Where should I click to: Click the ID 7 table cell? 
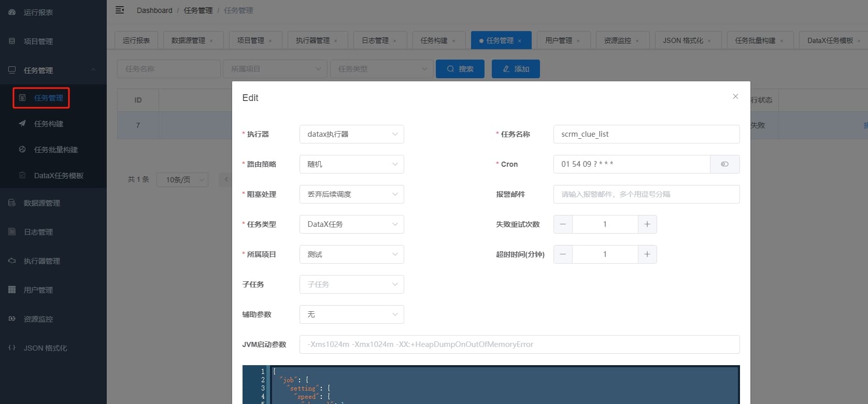138,125
